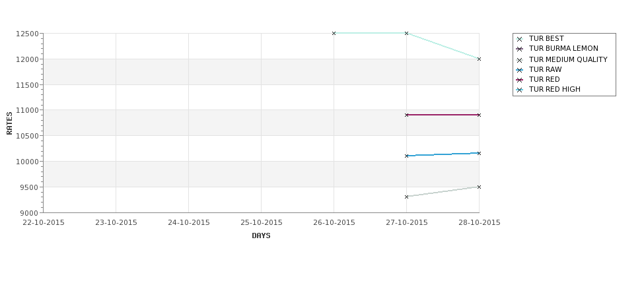Click the maroon line's point on 28-10-2015
Image resolution: width=644 pixels, height=283 pixels.
pyautogui.click(x=479, y=115)
